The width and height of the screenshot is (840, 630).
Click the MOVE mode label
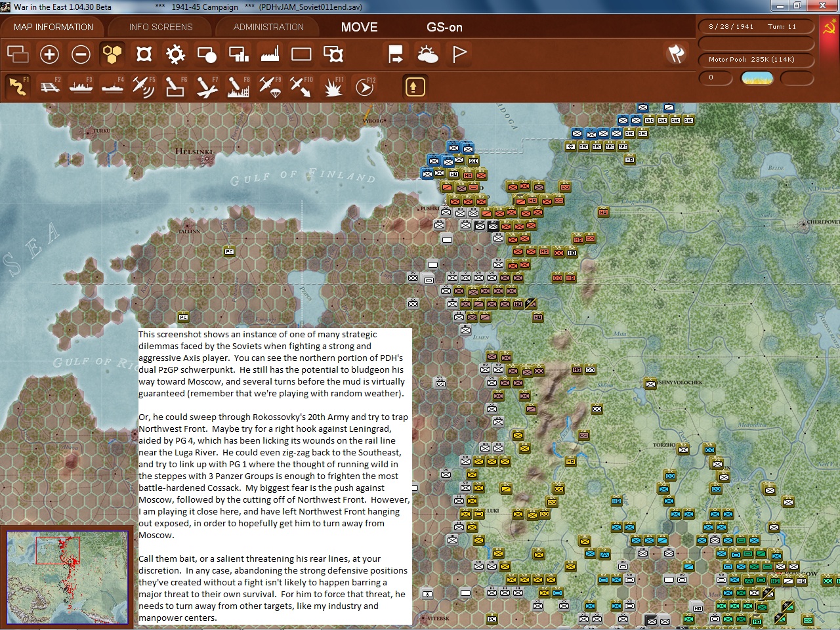(359, 27)
